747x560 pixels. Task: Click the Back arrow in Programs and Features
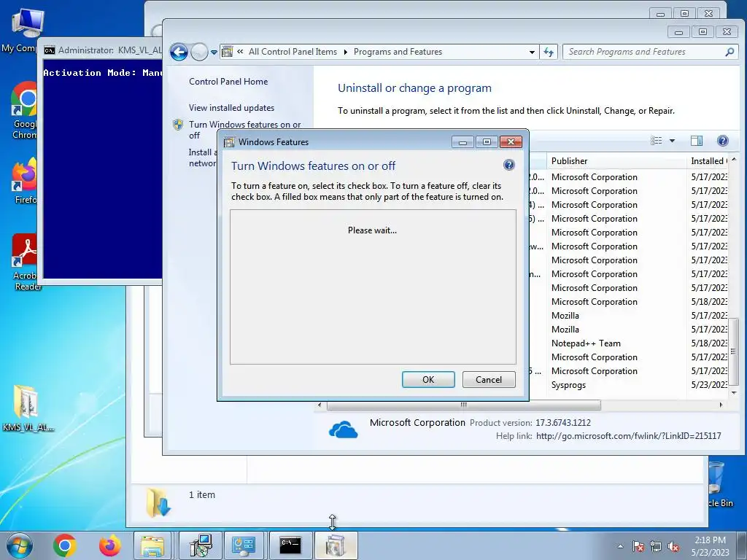[179, 52]
